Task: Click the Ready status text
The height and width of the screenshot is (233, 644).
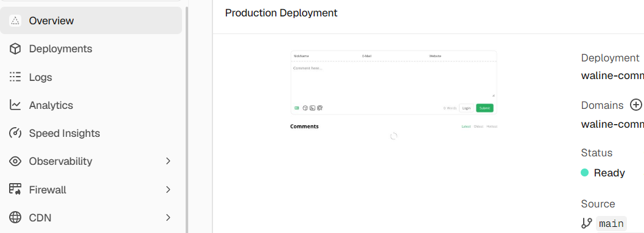Action: [609, 173]
